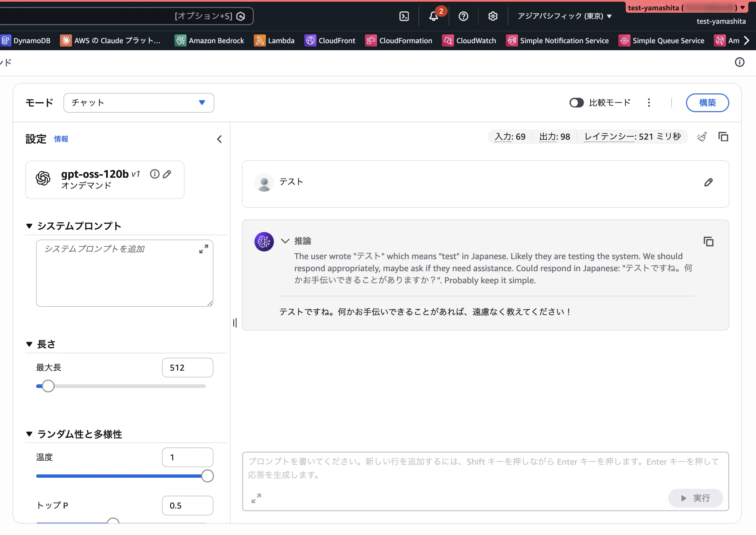This screenshot has height=535, width=756.
Task: Select the gpt-oss-120b model card
Action: (105, 180)
